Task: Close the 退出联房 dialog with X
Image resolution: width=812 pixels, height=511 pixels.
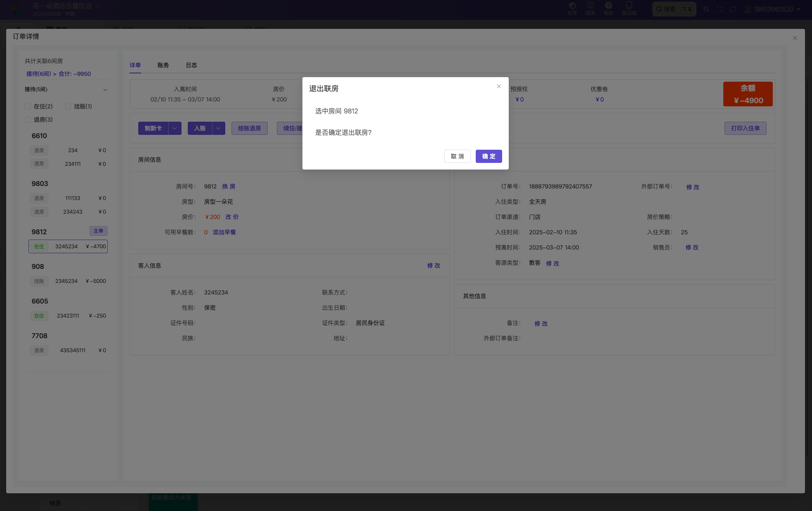Action: click(499, 86)
